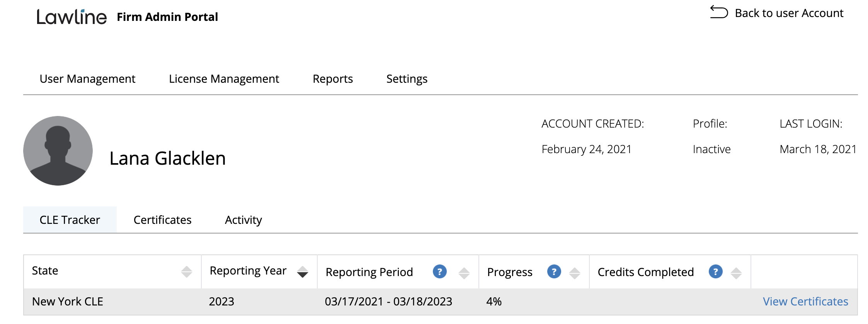
Task: Show help for Progress column
Action: click(x=554, y=271)
